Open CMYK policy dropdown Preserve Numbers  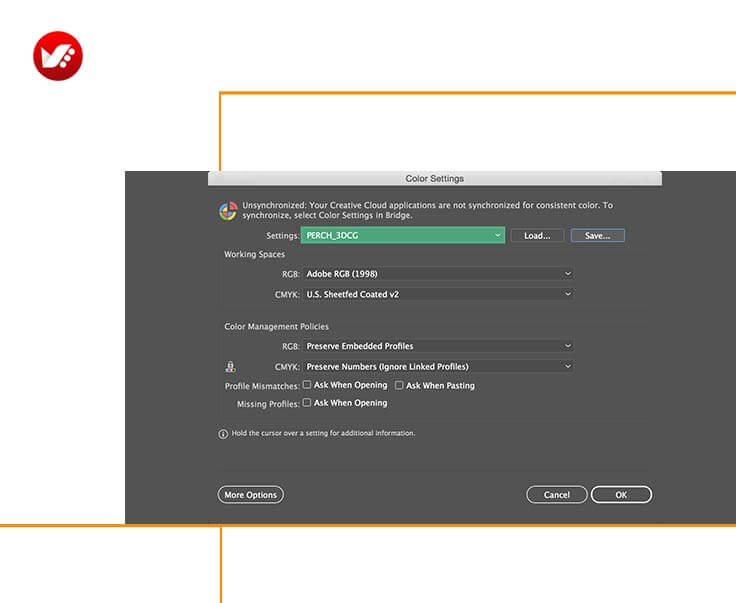(438, 366)
